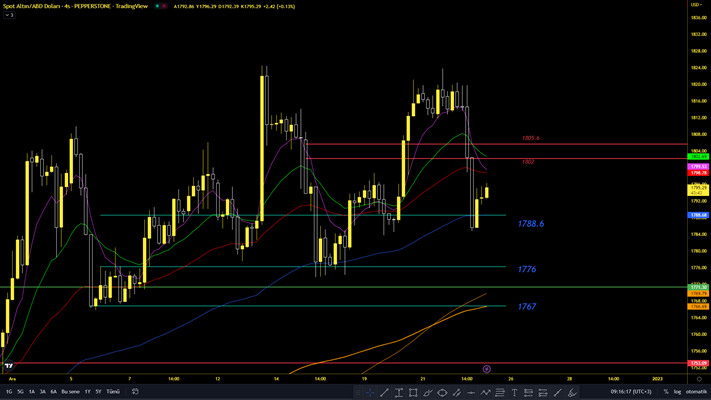The height and width of the screenshot is (400, 711).
Task: Open the go-to-date calendar icon
Action: (x=135, y=391)
